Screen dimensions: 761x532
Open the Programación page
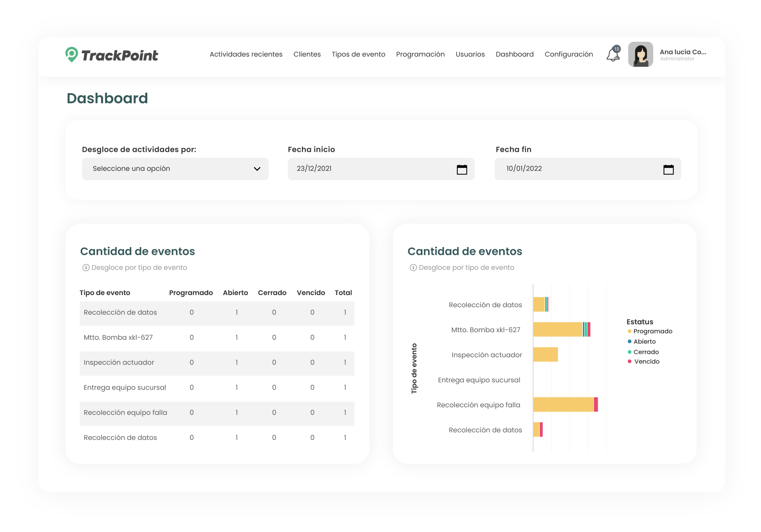click(420, 54)
